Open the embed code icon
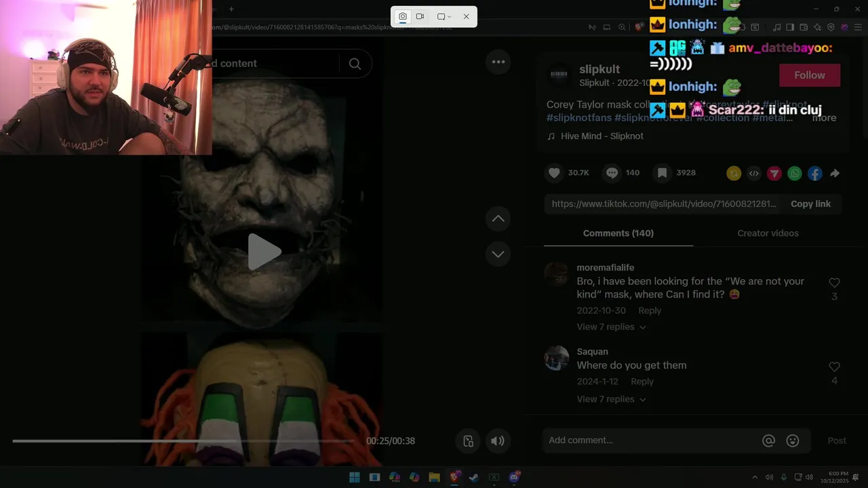868x488 pixels. tap(754, 174)
